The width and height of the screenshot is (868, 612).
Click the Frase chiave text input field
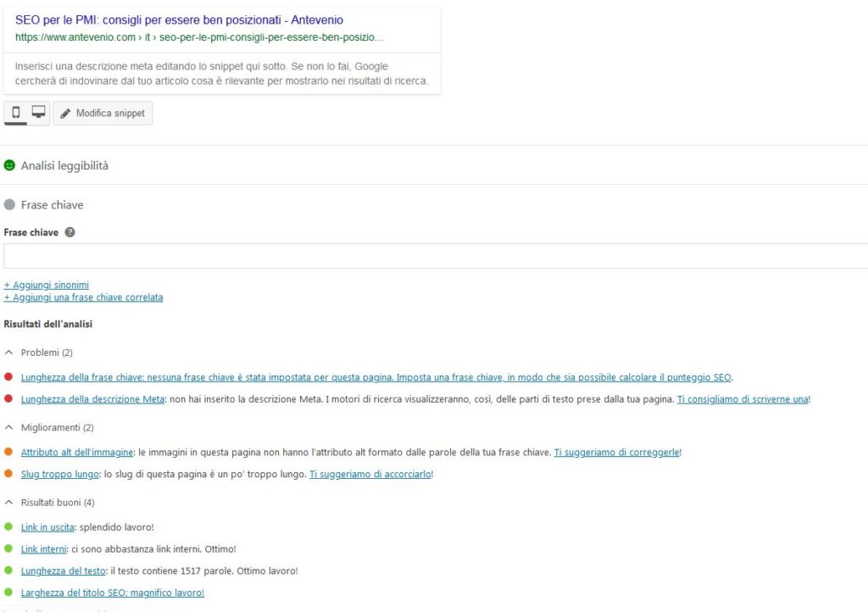[436, 256]
